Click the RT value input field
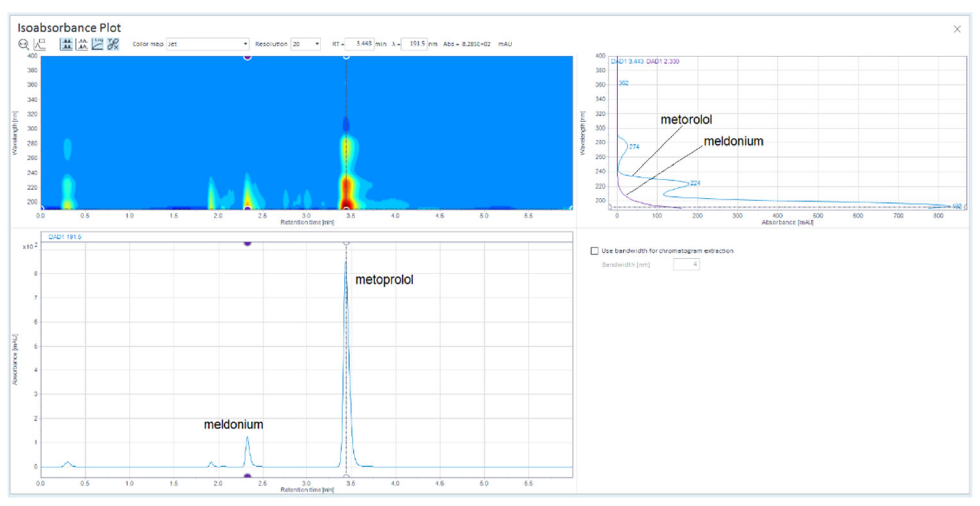This screenshot has width=980, height=506. point(360,44)
